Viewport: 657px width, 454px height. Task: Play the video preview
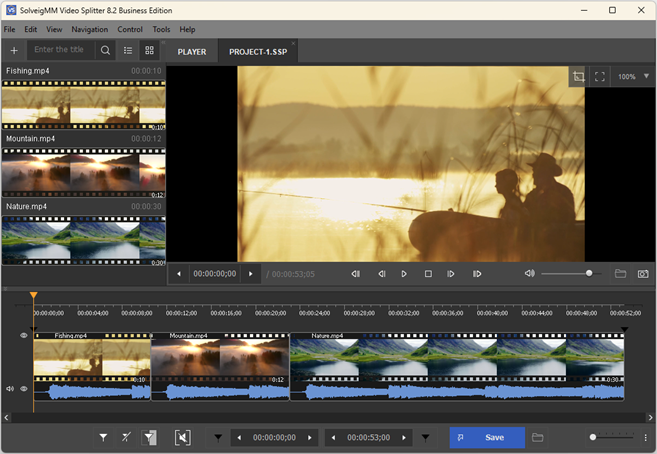click(x=404, y=274)
